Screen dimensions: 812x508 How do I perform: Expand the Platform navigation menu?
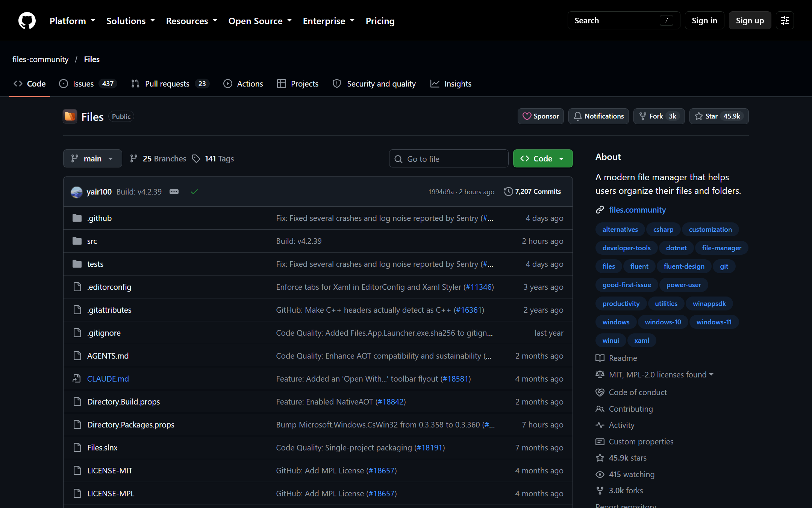click(x=72, y=21)
